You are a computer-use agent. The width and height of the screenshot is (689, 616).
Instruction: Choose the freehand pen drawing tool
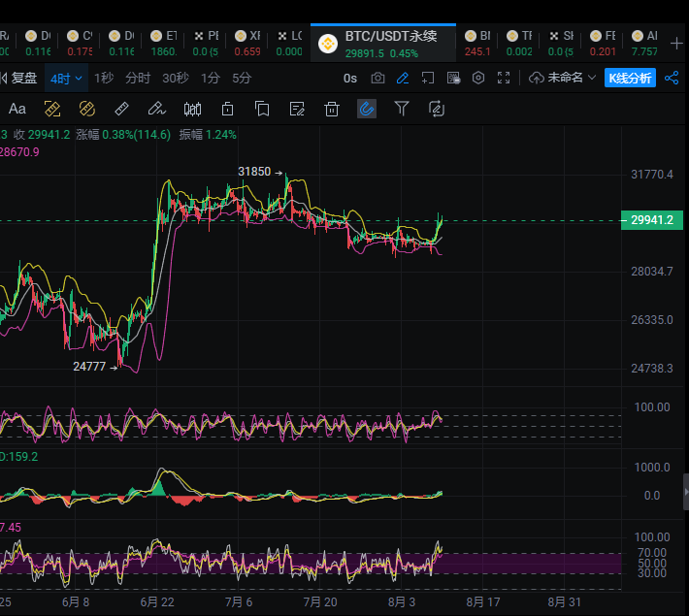pyautogui.click(x=157, y=109)
